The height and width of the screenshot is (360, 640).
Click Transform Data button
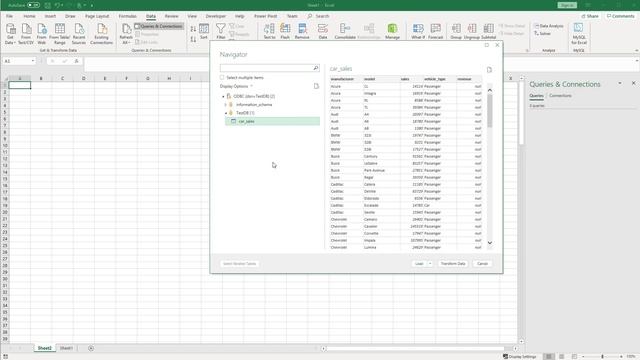(453, 264)
